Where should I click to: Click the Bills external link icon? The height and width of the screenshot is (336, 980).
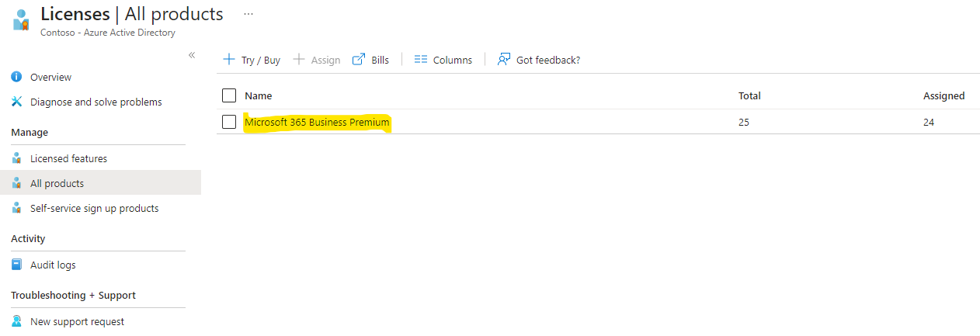tap(359, 60)
